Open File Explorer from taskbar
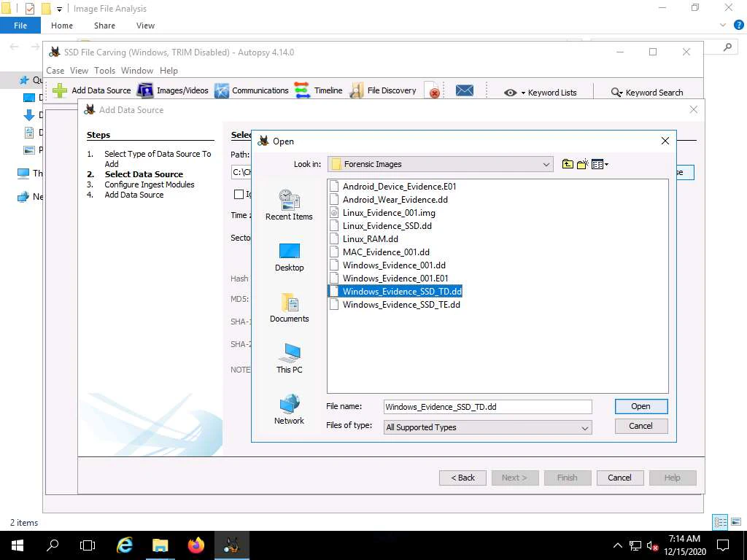This screenshot has width=747, height=560. [x=160, y=545]
